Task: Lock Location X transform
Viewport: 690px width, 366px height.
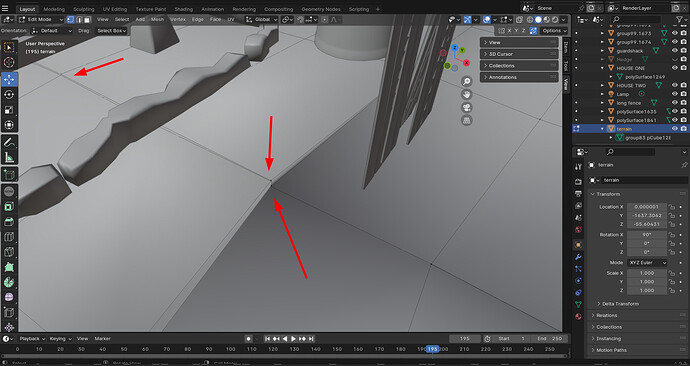Action: [x=672, y=207]
